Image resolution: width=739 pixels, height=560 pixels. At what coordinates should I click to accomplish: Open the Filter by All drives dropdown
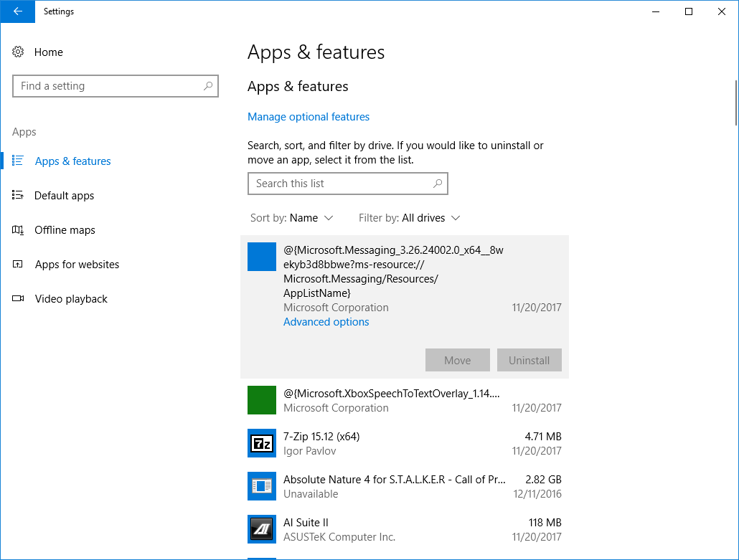coord(409,217)
